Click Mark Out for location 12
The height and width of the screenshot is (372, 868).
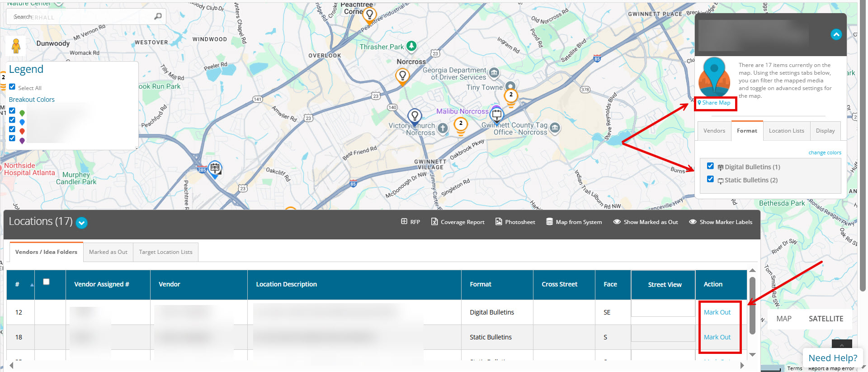(x=717, y=312)
